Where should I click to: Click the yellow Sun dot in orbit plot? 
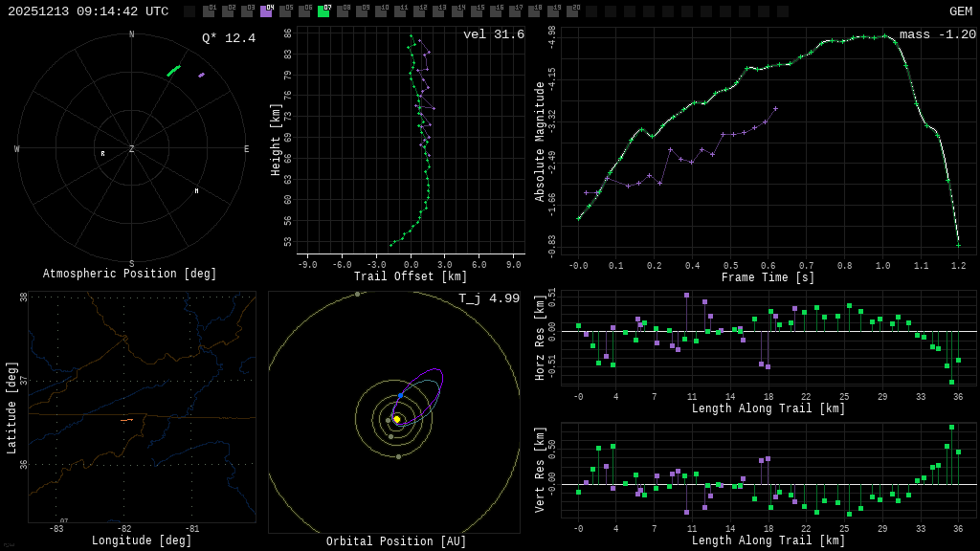coord(397,419)
